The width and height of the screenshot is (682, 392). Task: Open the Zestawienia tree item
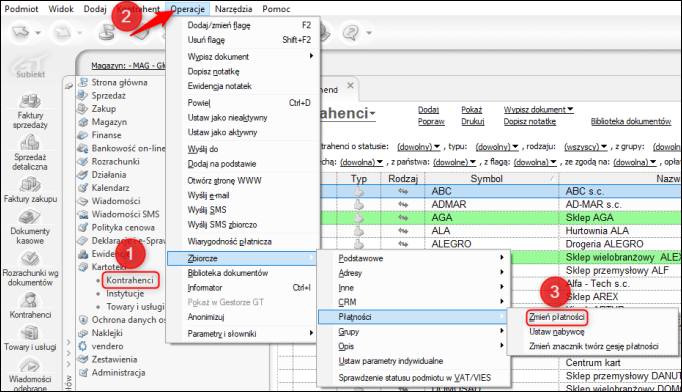(114, 359)
